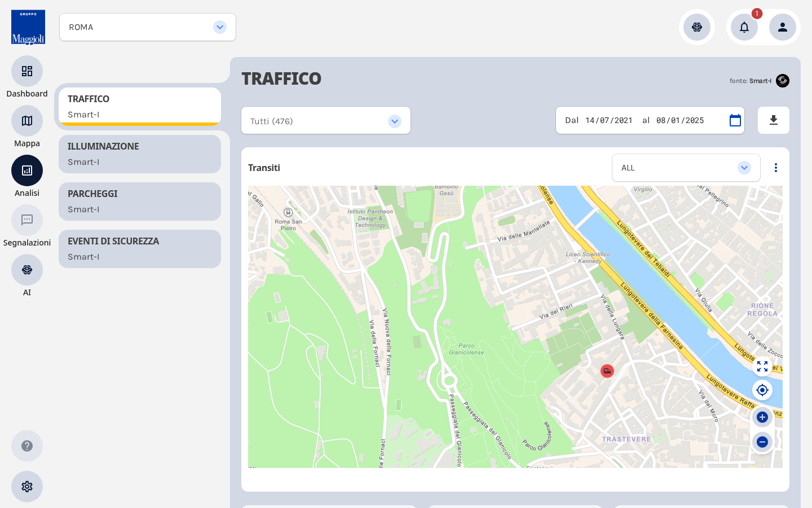Open the calendar date picker icon
This screenshot has width=812, height=508.
pyautogui.click(x=735, y=120)
